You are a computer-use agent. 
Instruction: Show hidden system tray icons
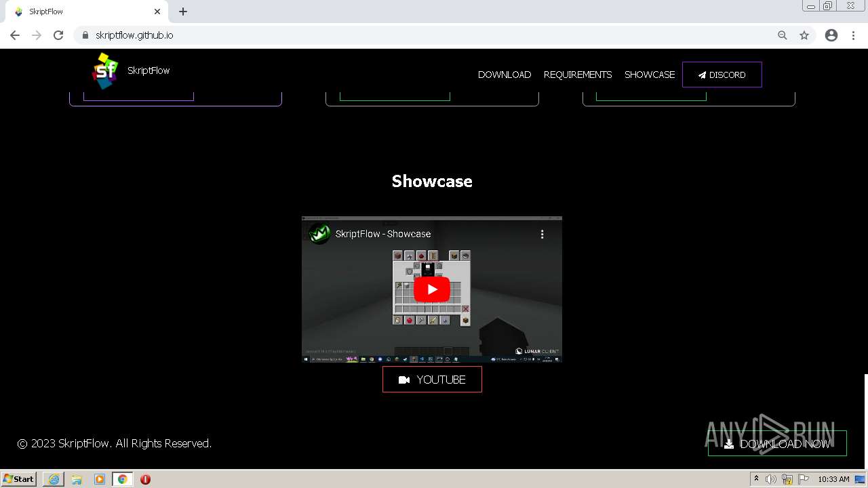pyautogui.click(x=756, y=479)
